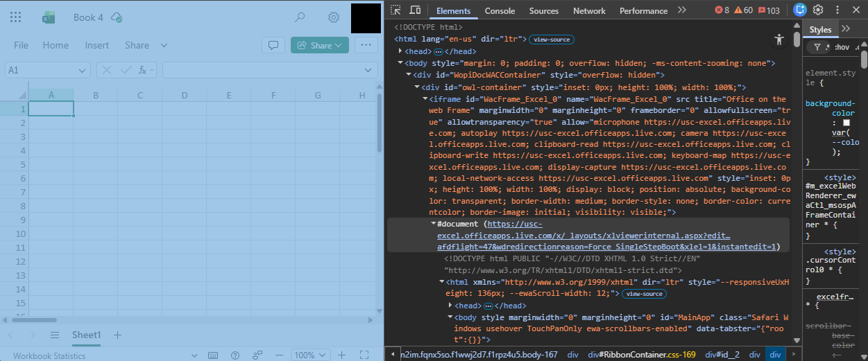Click background-color white swatch in Styles

click(846, 122)
